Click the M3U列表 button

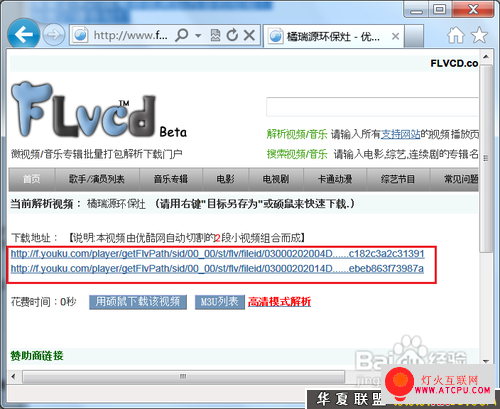coord(220,302)
